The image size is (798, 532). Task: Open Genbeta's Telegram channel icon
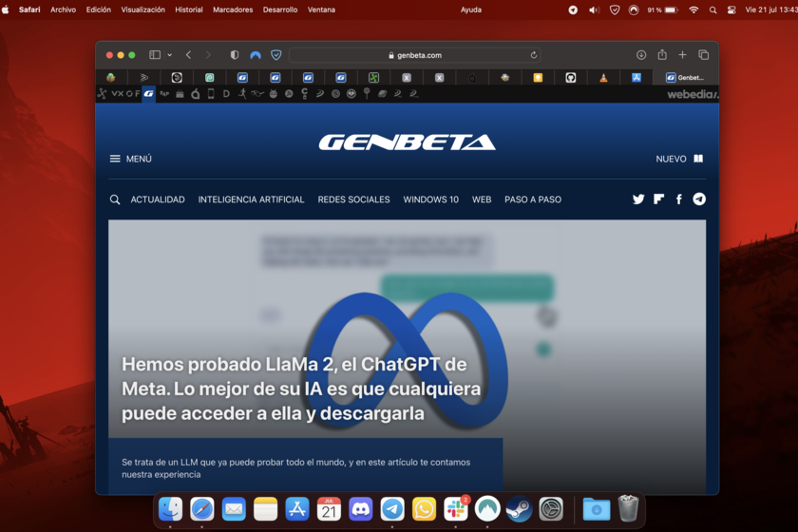coord(699,199)
